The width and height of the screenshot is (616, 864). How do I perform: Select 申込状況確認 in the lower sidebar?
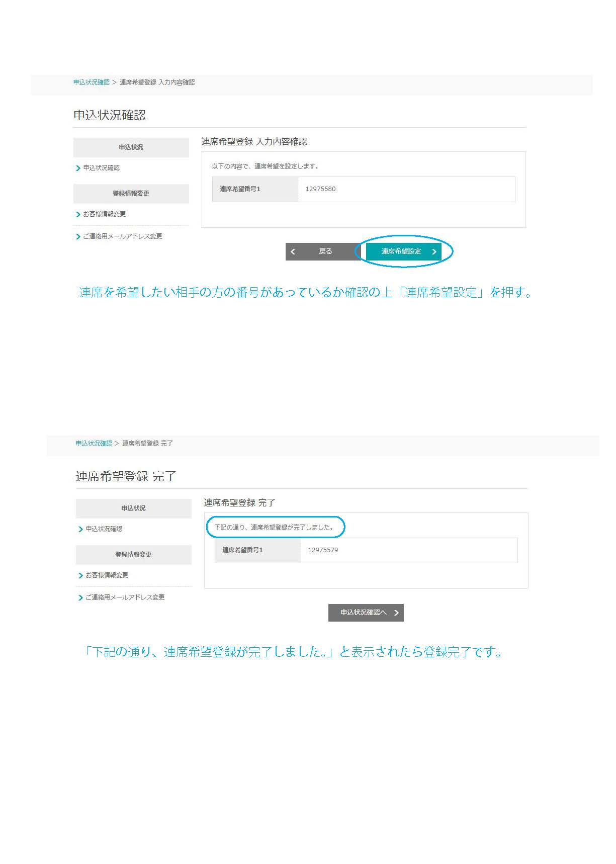104,529
